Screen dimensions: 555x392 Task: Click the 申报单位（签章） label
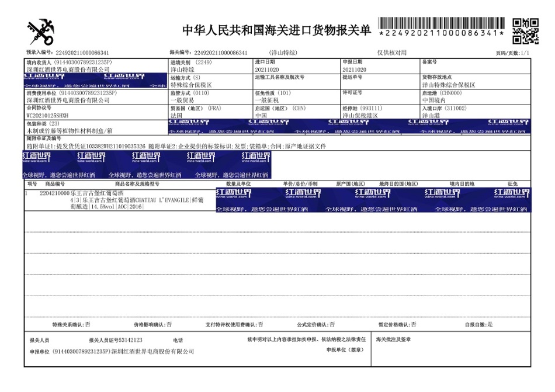[x=345, y=350]
